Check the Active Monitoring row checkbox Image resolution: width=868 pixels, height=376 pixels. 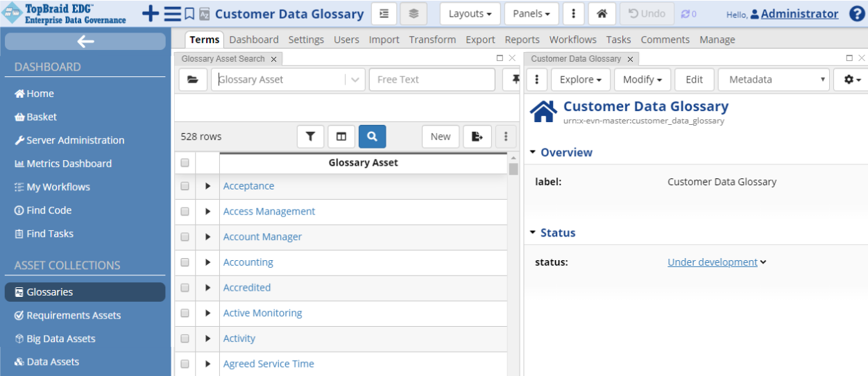pos(185,313)
